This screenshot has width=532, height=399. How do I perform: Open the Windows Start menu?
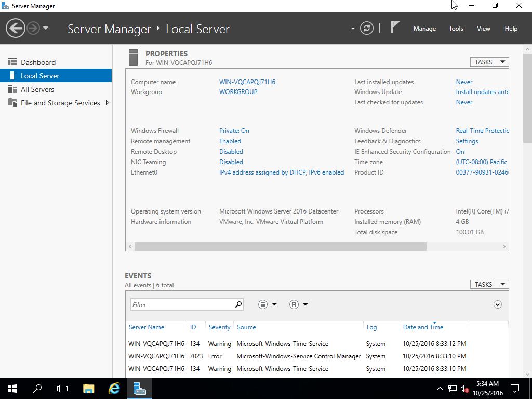[x=12, y=389]
